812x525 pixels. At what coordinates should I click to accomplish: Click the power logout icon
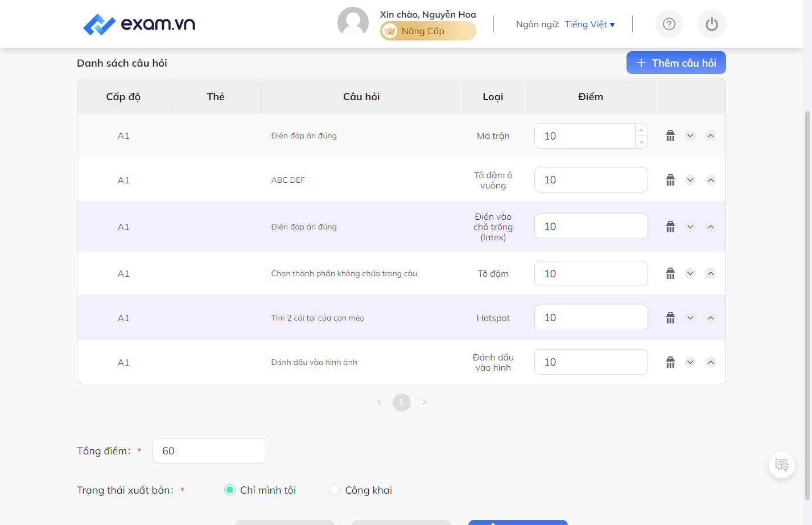click(x=712, y=24)
